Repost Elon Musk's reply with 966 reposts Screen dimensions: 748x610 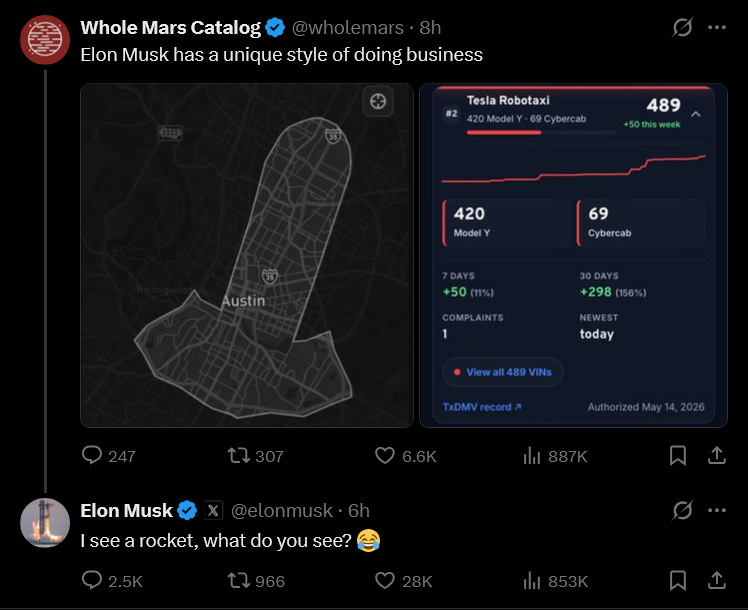256,581
